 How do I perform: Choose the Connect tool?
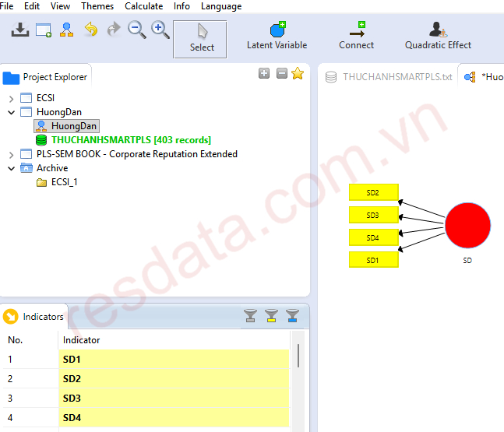[356, 37]
